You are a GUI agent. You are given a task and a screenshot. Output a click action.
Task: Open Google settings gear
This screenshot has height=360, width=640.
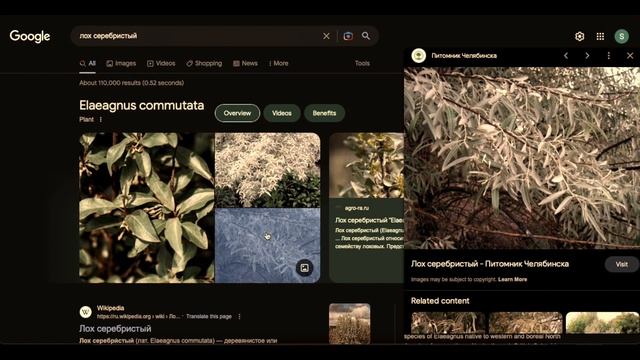(579, 36)
